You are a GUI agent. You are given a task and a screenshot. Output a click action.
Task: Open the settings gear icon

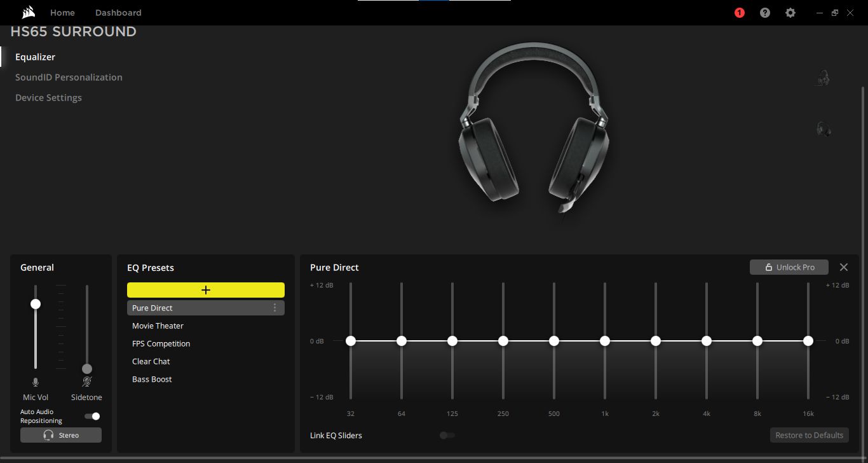point(790,13)
